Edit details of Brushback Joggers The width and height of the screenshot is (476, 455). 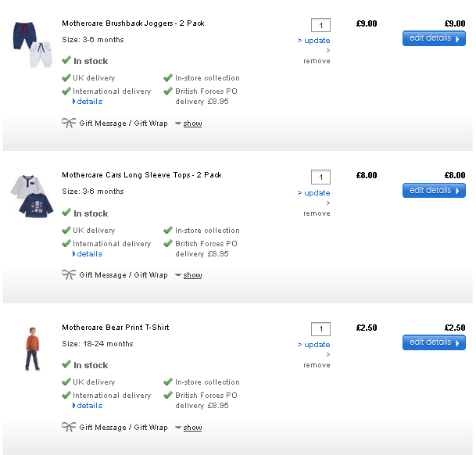click(x=434, y=38)
